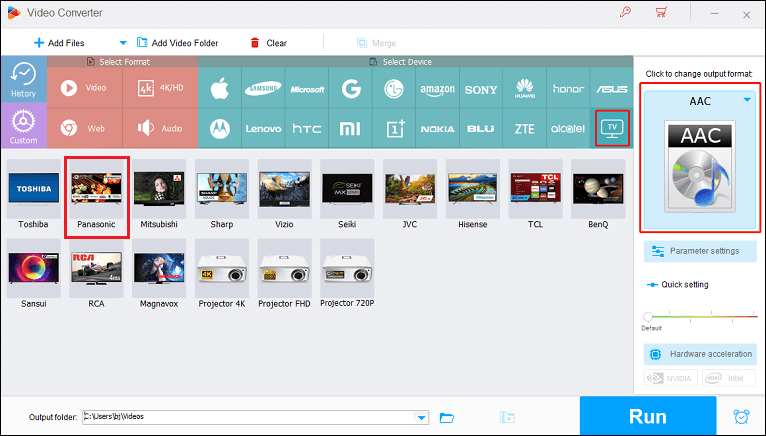Open the History panel
This screenshot has height=436, width=766.
[x=23, y=79]
